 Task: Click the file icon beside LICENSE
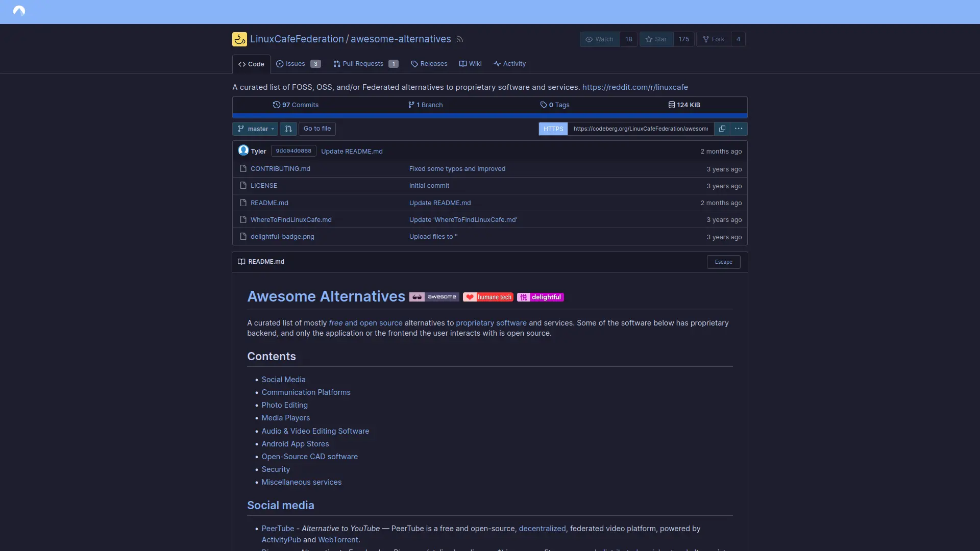243,185
